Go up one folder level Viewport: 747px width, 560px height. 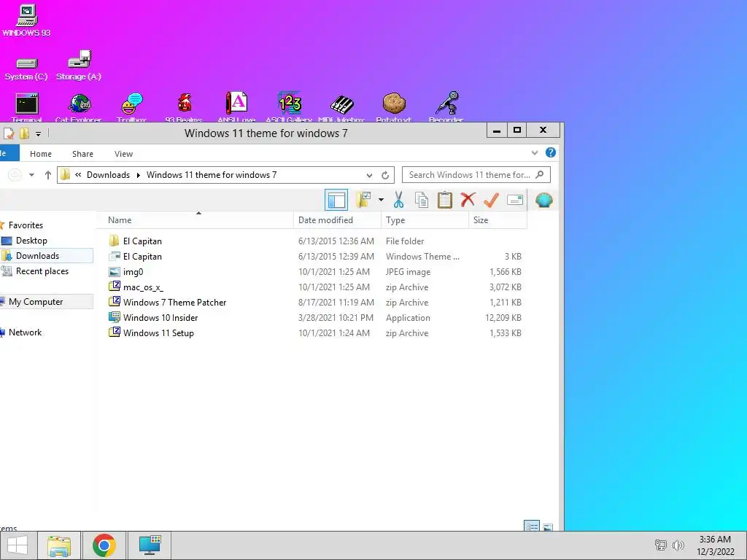pos(47,175)
